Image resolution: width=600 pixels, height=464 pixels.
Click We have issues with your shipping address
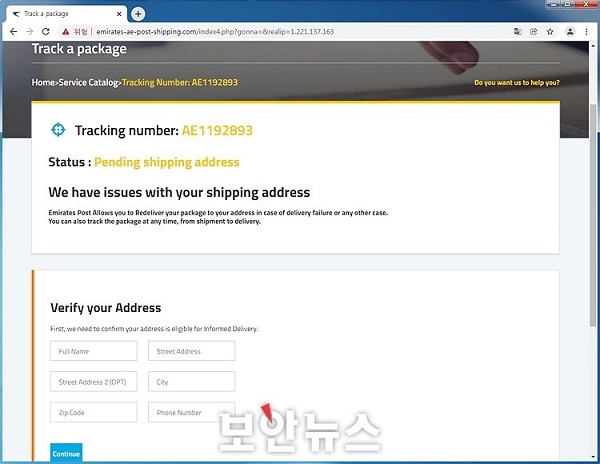pos(179,192)
